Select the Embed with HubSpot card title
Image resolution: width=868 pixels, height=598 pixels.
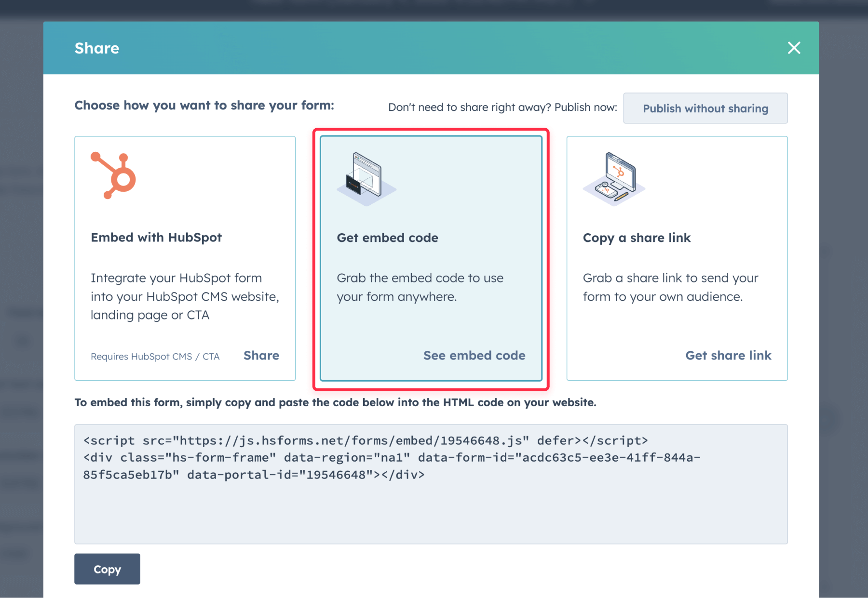(156, 238)
